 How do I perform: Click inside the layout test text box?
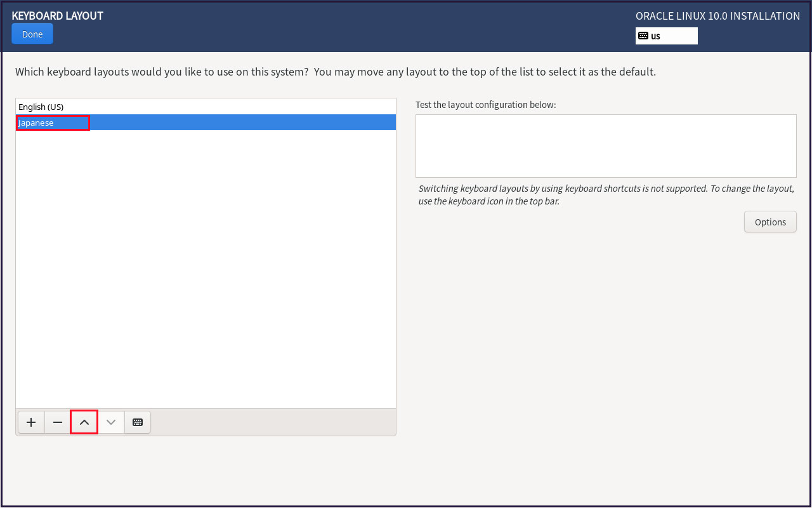(x=606, y=146)
